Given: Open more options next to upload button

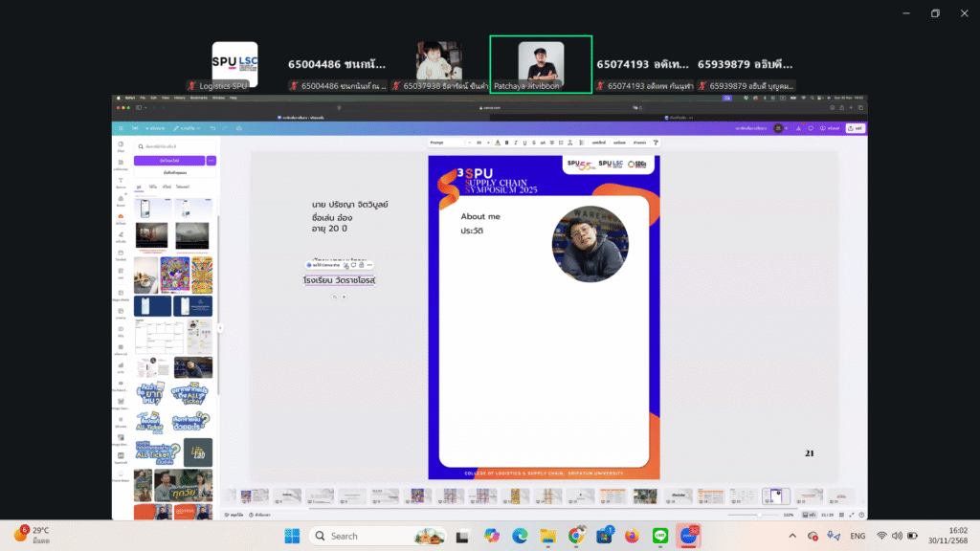Looking at the screenshot, I should click(211, 161).
